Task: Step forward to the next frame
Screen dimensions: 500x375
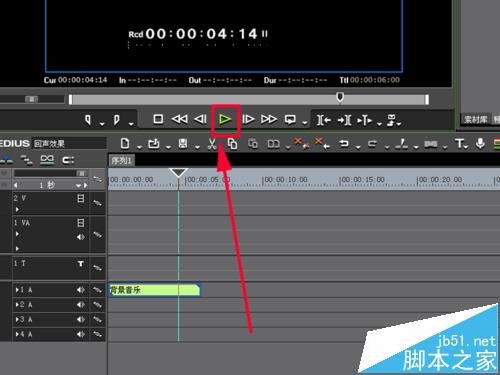Action: tap(248, 119)
